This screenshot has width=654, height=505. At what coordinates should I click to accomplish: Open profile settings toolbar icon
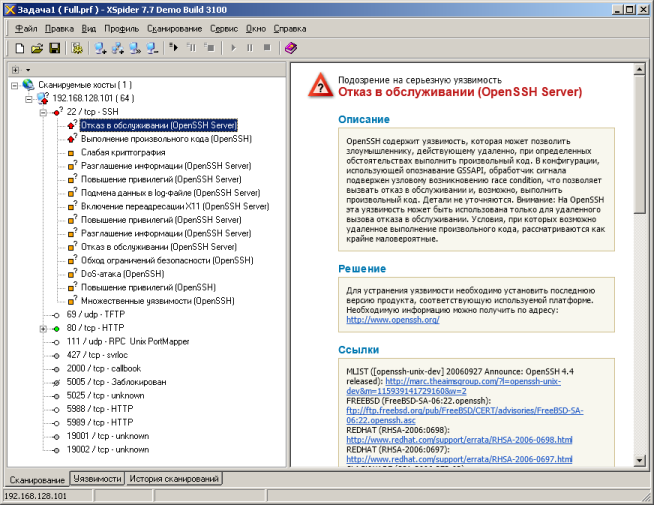(x=77, y=48)
